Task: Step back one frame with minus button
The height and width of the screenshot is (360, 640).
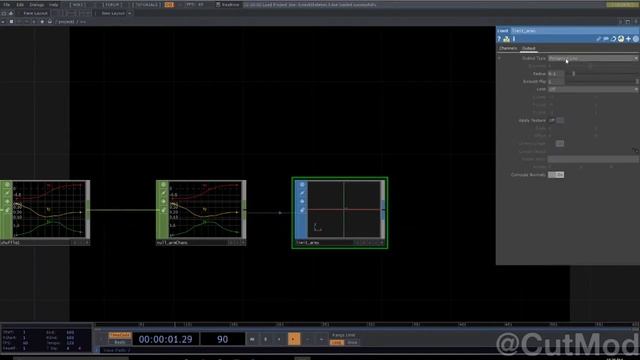Action: click(308, 339)
